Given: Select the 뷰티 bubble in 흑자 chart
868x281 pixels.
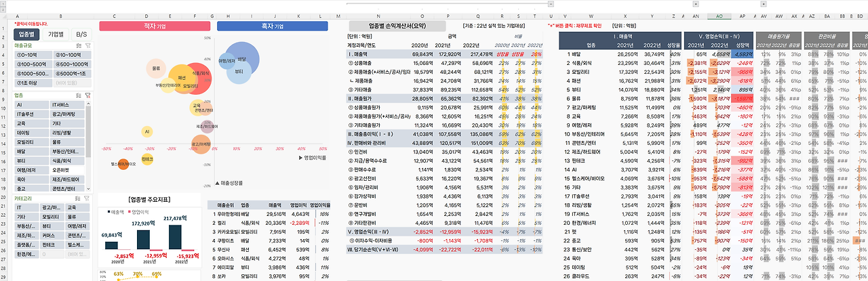Looking at the screenshot, I should pos(239,71).
